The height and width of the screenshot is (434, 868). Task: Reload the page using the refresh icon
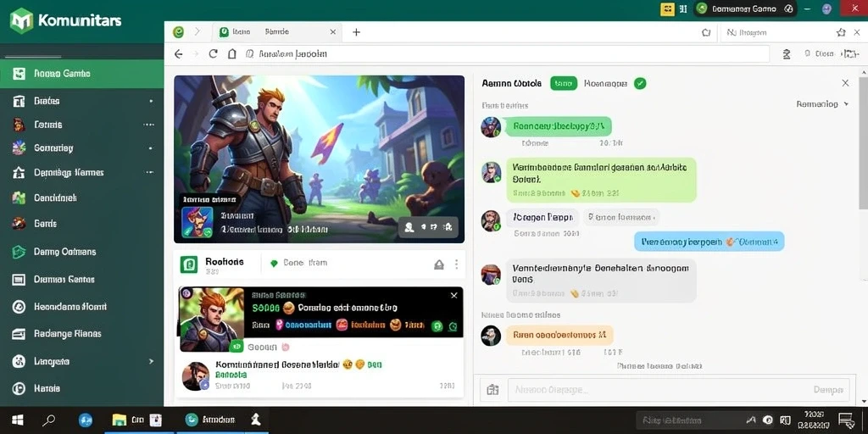[x=213, y=53]
